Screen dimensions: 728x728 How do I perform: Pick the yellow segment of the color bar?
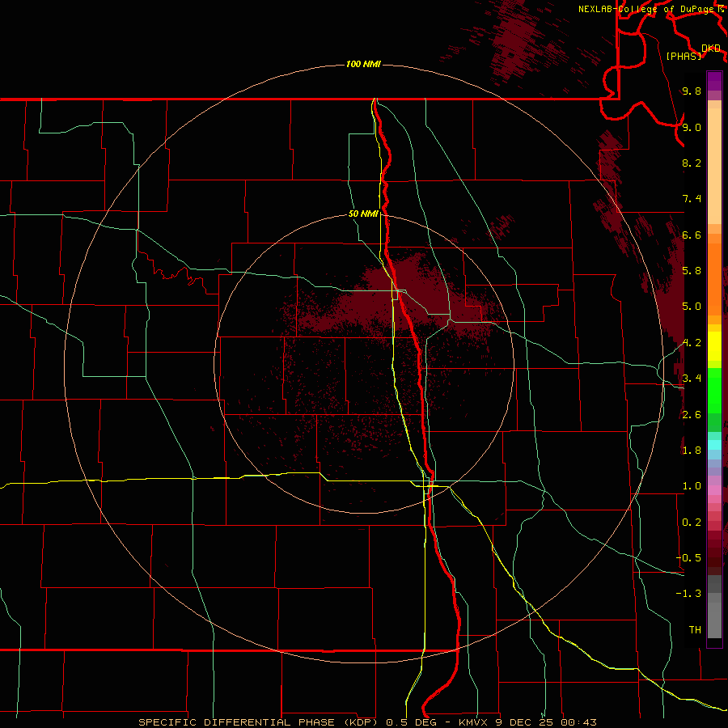(714, 346)
